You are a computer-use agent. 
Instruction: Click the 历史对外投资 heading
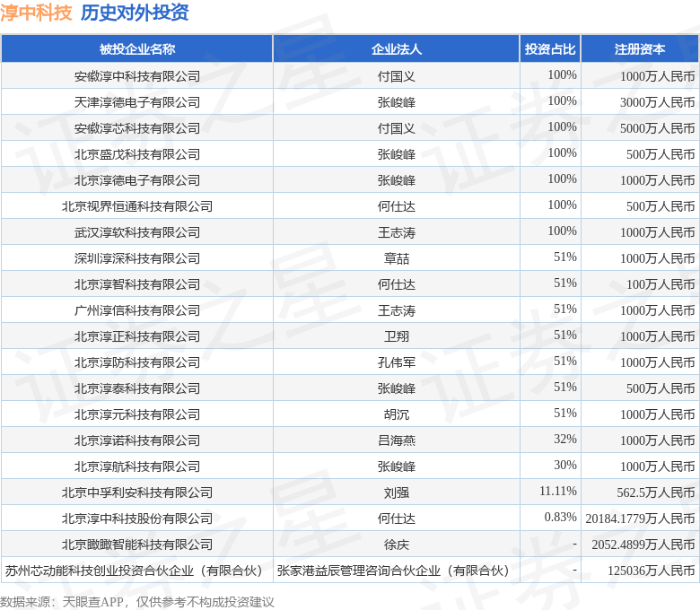pos(135,12)
